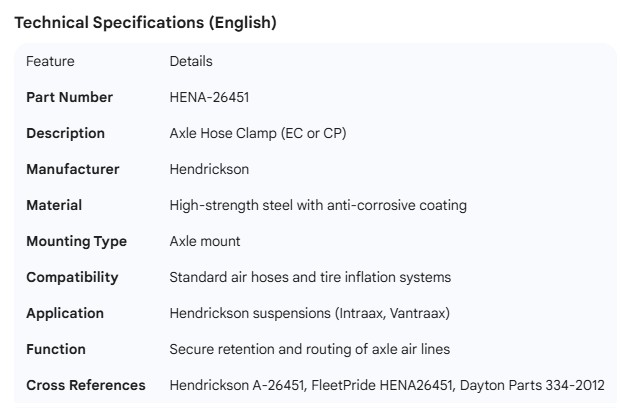Click the Standard air hoses compatibility text

click(310, 277)
